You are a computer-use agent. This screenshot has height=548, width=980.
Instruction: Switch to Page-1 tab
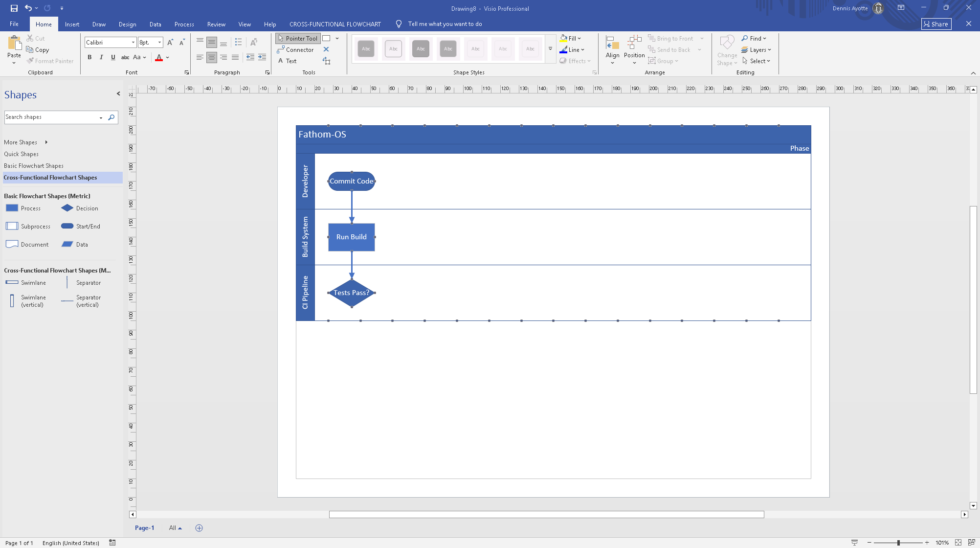(144, 528)
